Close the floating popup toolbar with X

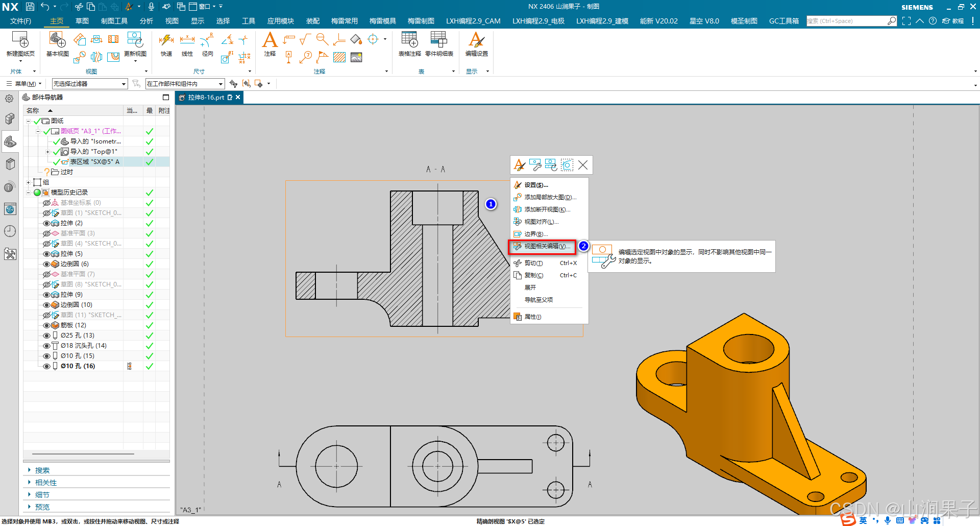tap(583, 165)
